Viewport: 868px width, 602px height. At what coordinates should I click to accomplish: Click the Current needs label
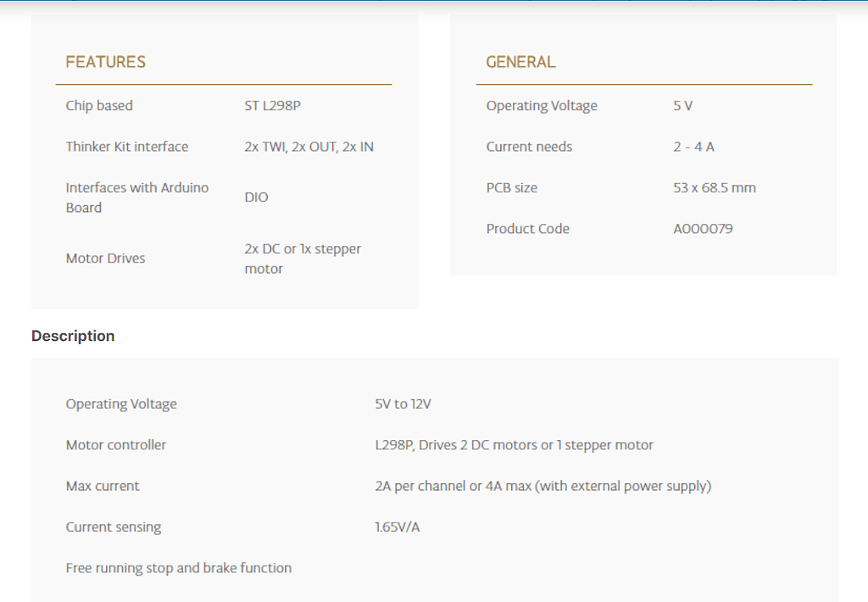[529, 147]
